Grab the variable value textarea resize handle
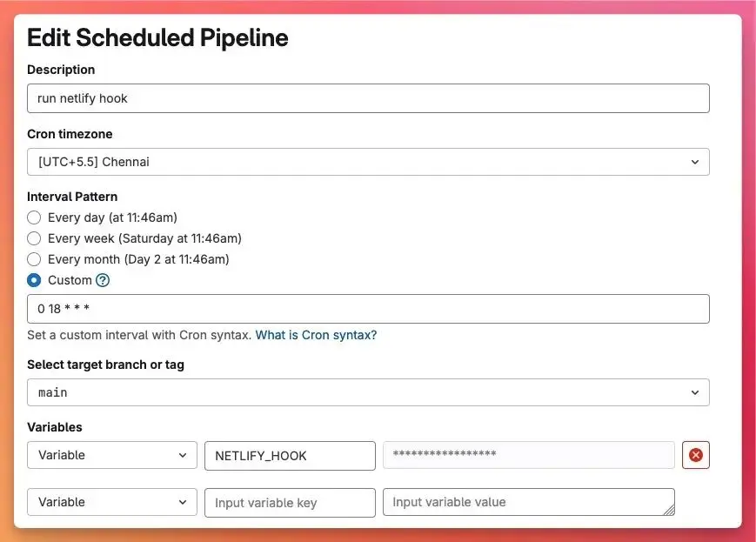Screen dimensions: 756x542 669,510
